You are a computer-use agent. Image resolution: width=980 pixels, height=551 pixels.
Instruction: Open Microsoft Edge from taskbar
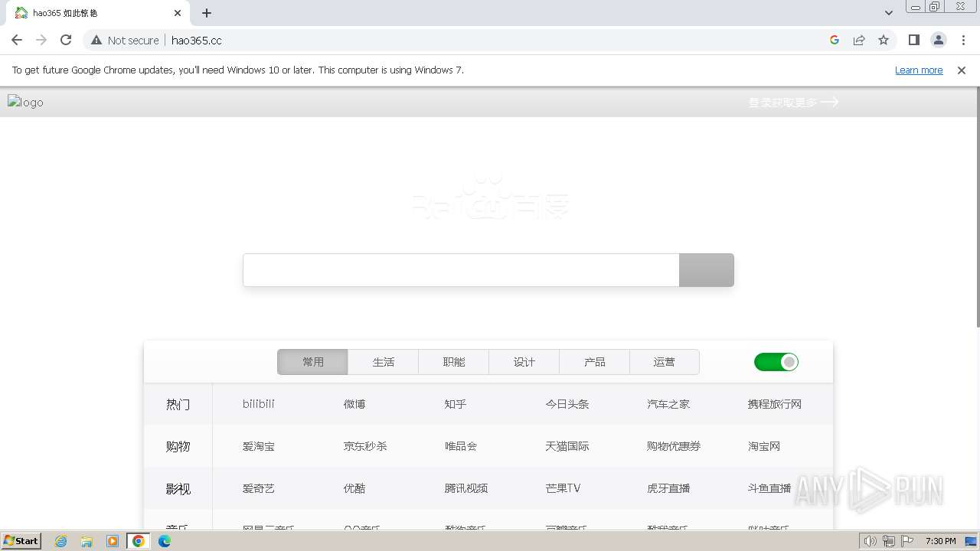(x=165, y=541)
